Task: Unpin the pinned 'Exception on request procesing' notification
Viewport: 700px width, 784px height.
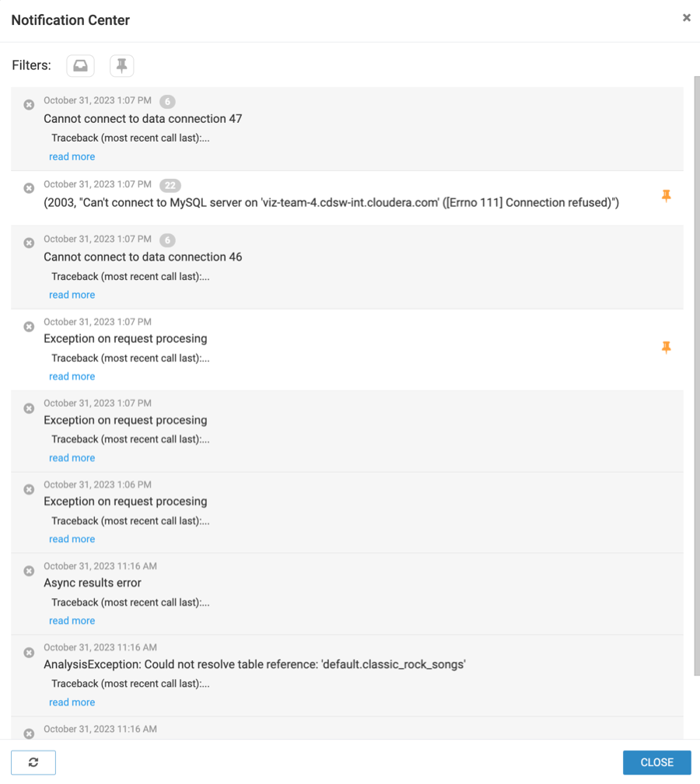Action: tap(666, 348)
